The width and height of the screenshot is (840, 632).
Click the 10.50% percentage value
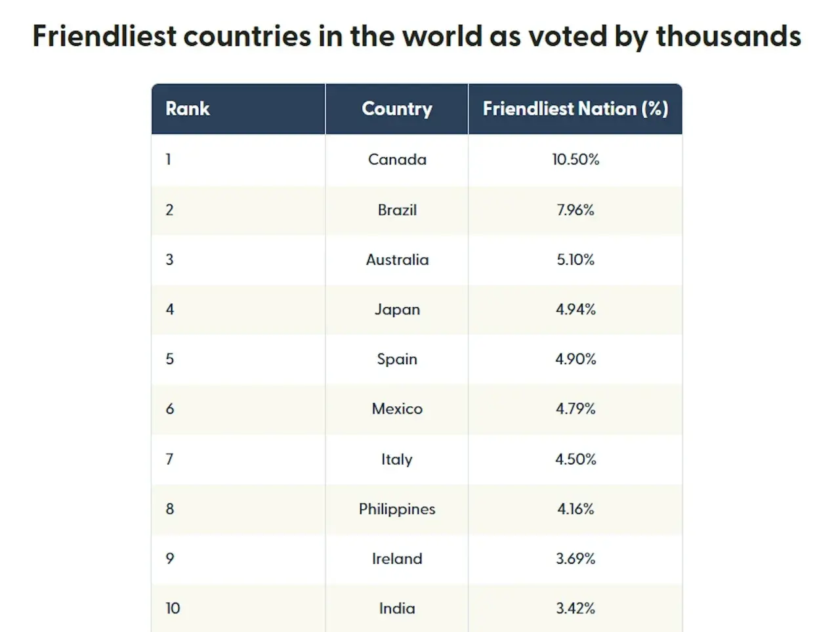576,159
